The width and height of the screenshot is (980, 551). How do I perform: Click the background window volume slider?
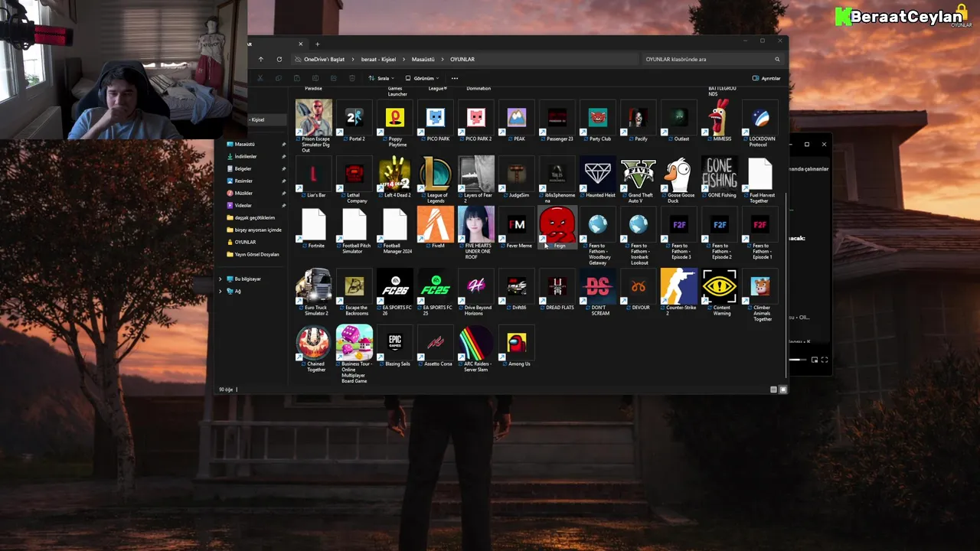[x=798, y=360]
